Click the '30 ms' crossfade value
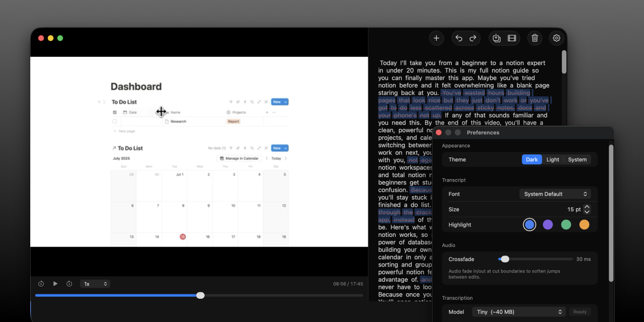 [x=584, y=259]
